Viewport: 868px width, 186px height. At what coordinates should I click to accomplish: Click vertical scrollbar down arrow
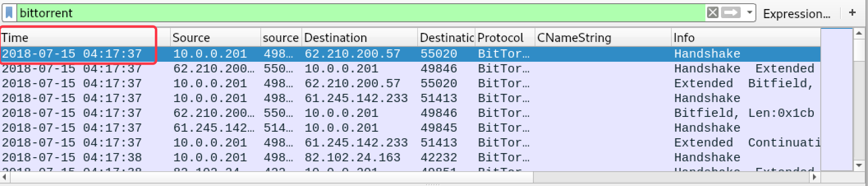[859, 165]
